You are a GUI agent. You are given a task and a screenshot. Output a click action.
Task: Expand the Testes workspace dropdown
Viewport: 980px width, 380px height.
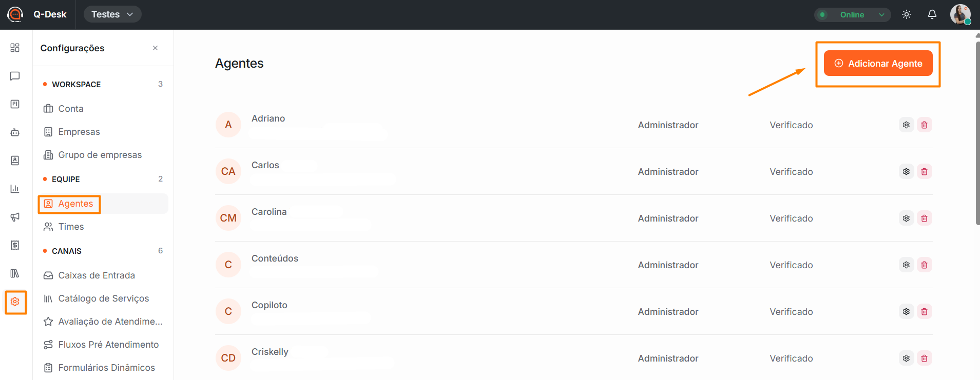(x=112, y=14)
